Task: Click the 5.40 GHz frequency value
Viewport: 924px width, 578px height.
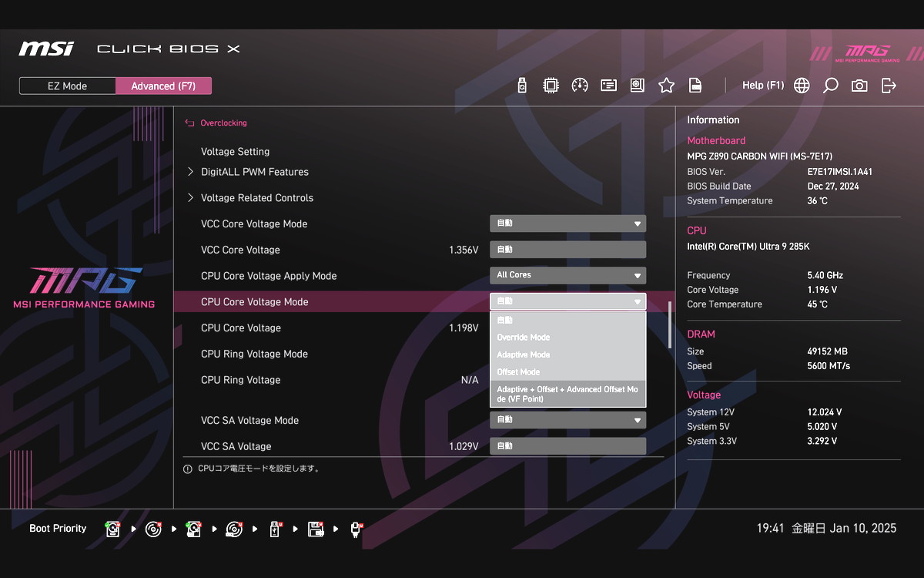Action: tap(825, 275)
